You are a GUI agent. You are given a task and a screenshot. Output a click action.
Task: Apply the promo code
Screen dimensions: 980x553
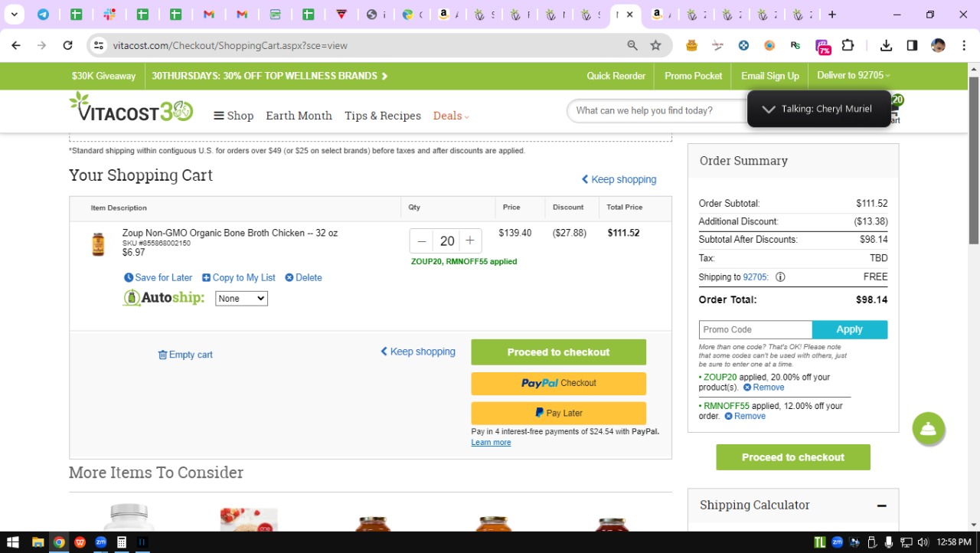click(850, 329)
